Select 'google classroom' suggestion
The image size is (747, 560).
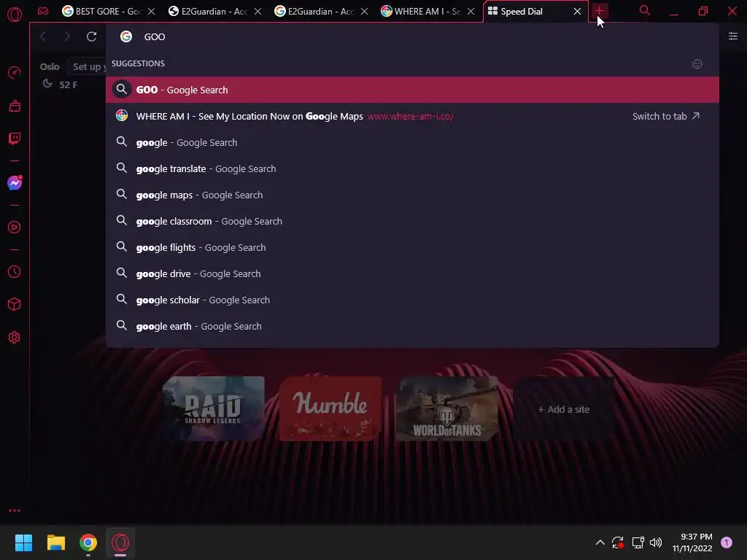(x=412, y=221)
